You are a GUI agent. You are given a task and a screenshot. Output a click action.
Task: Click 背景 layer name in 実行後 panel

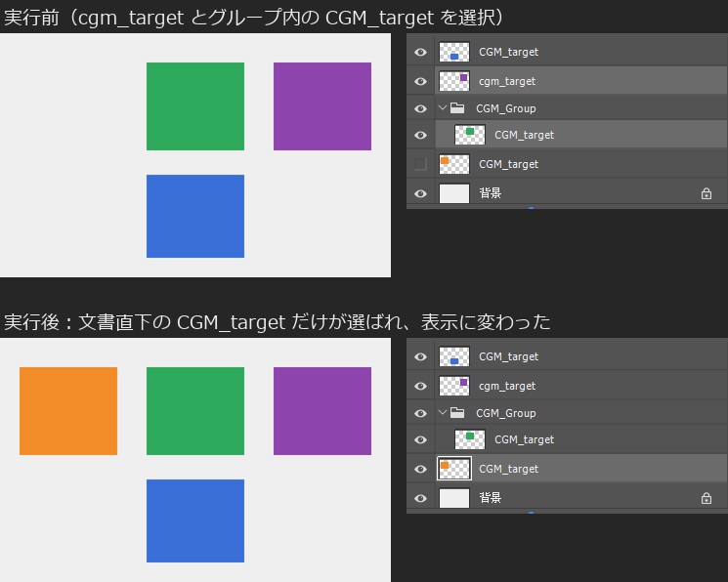pos(490,498)
